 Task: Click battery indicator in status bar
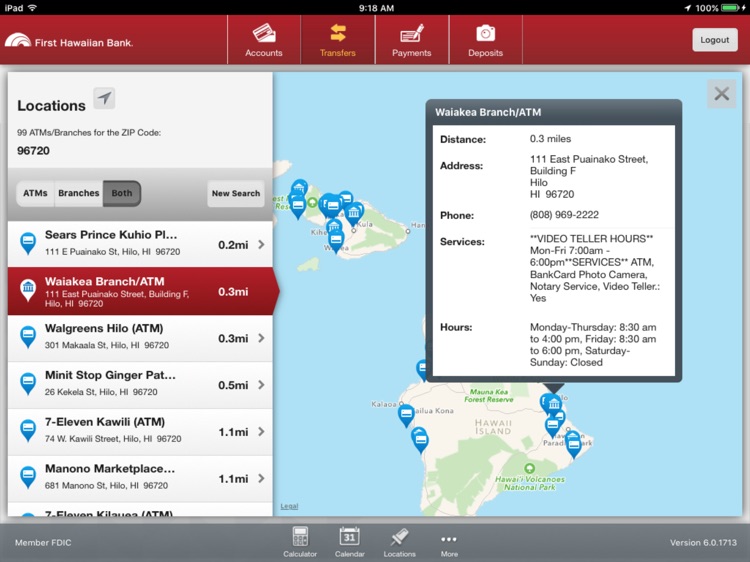731,8
